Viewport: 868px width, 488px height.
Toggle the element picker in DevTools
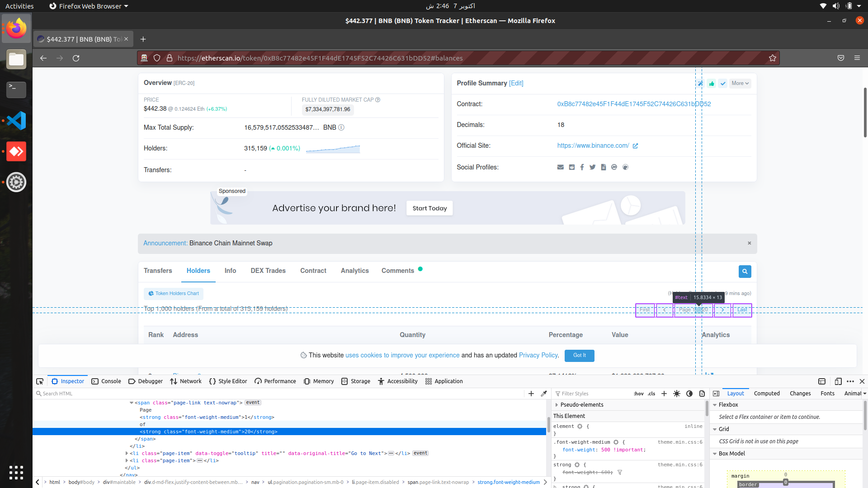pyautogui.click(x=40, y=381)
